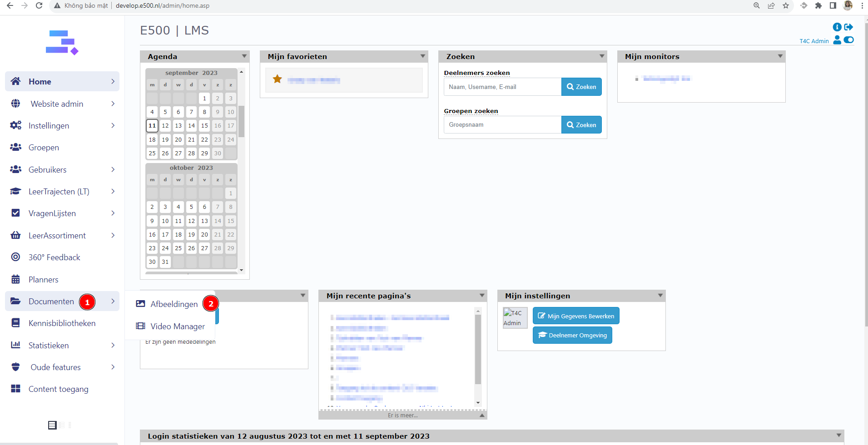Open the Kennisbibliotheken sidebar item

[x=62, y=323]
